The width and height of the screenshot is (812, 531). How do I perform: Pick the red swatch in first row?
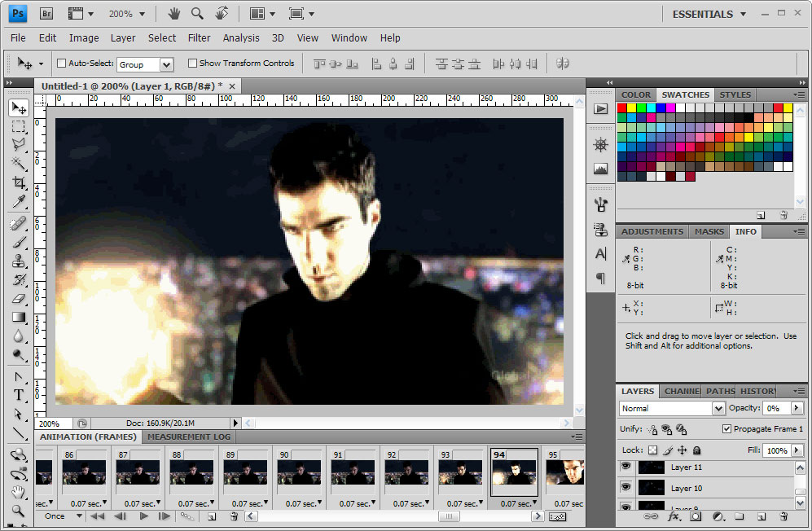coord(622,108)
